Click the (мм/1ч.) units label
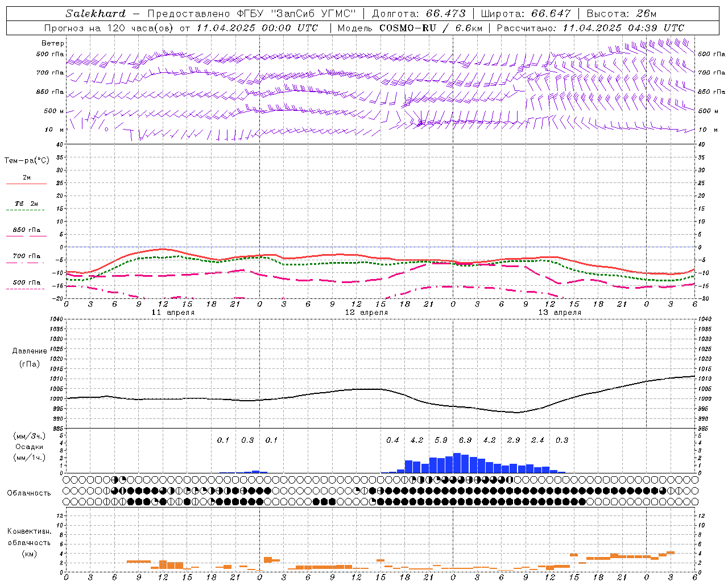The image size is (728, 582). 28,458
